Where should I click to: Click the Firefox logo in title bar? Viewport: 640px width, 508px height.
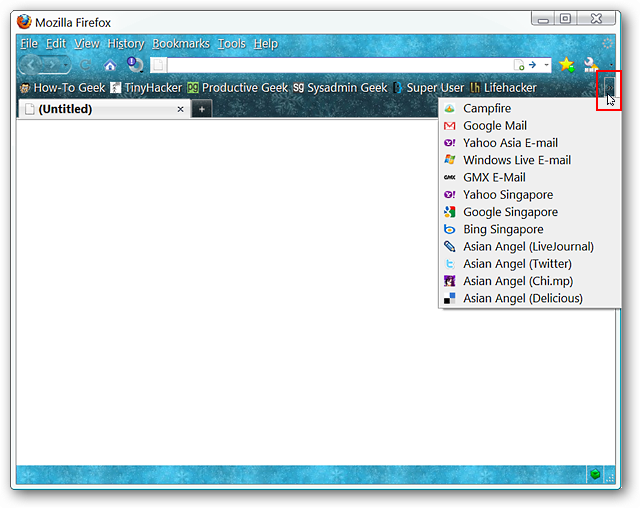point(24,22)
